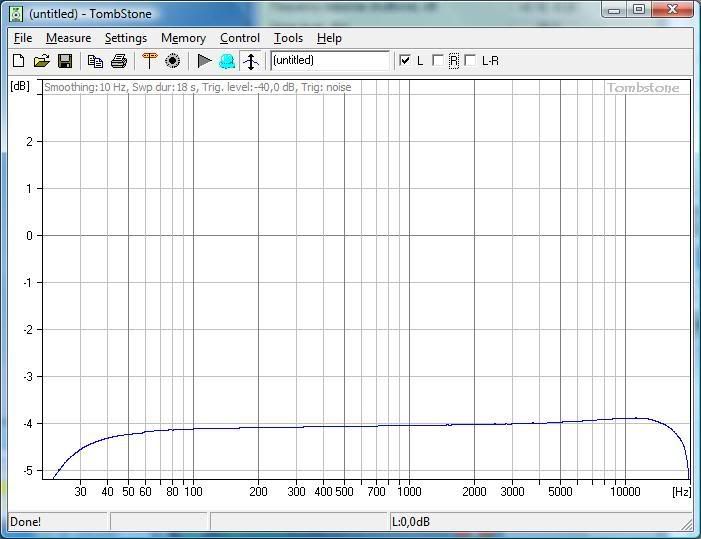Click the New file icon
Screen dimensions: 701x539
(x=18, y=61)
